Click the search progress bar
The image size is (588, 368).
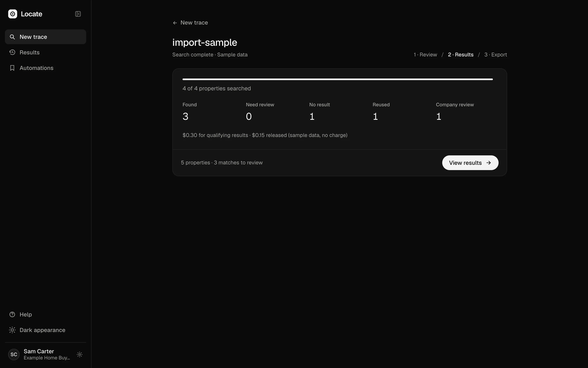pos(337,79)
